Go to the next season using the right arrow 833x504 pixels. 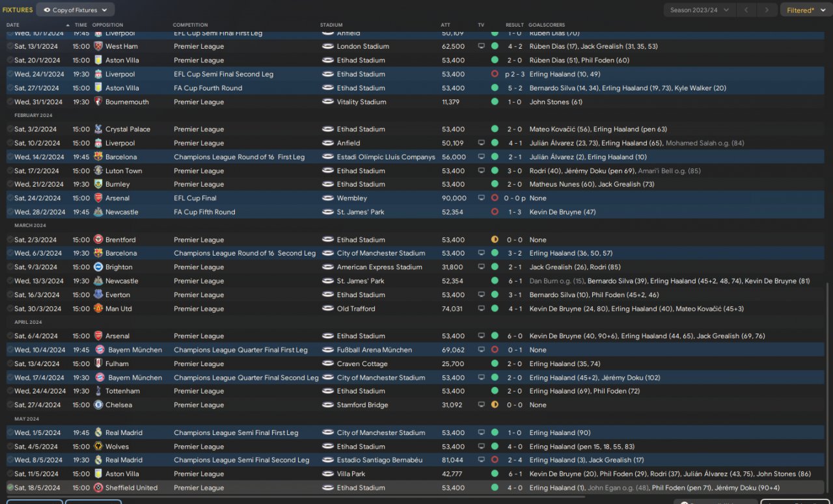coord(769,10)
